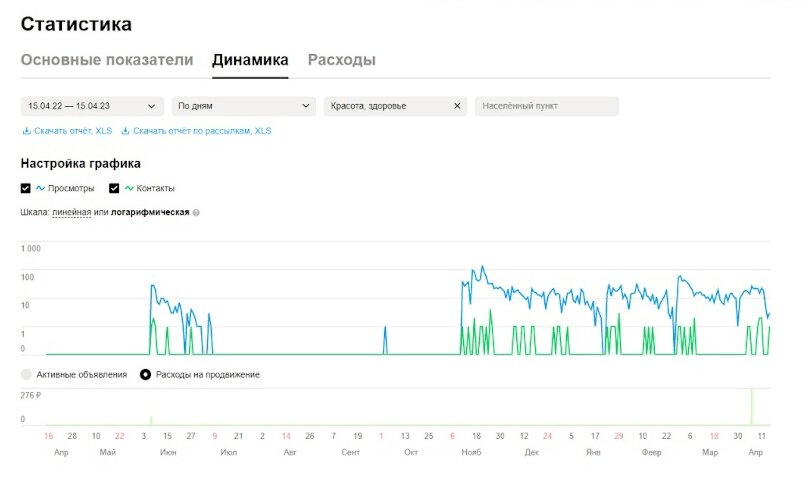Click the red date label 29 near Янв
This screenshot has height=490, width=808.
click(x=618, y=436)
